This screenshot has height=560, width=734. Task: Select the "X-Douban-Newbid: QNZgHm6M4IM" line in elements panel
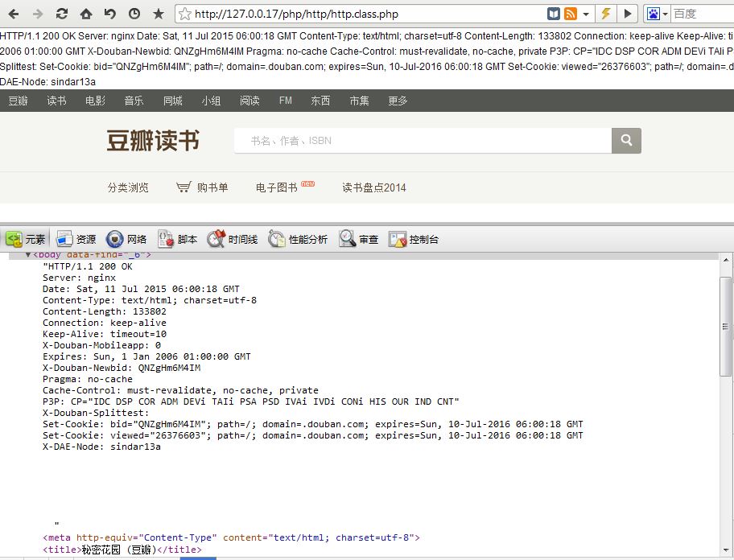click(x=122, y=367)
